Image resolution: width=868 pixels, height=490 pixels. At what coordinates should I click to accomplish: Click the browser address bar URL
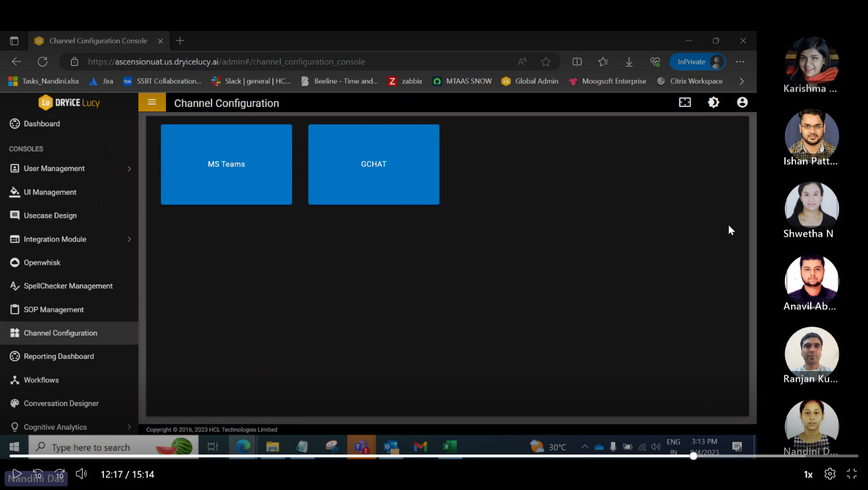(x=226, y=62)
